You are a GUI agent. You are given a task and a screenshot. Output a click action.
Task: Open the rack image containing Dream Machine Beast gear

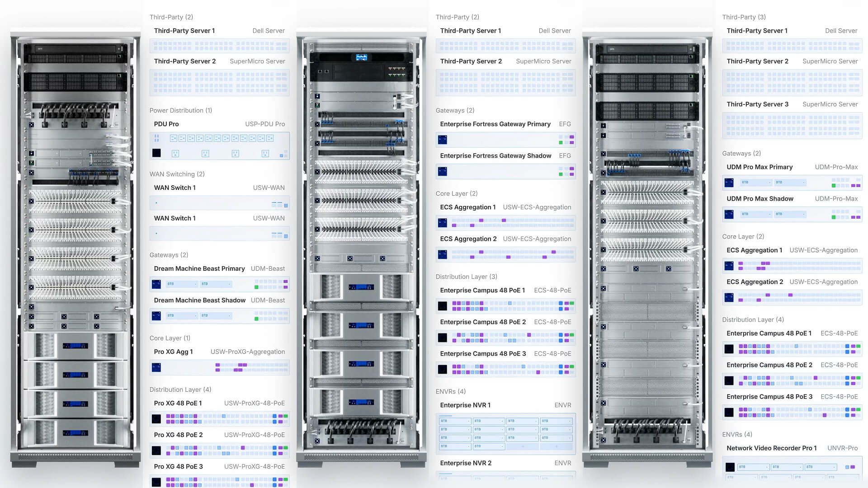[75, 249]
